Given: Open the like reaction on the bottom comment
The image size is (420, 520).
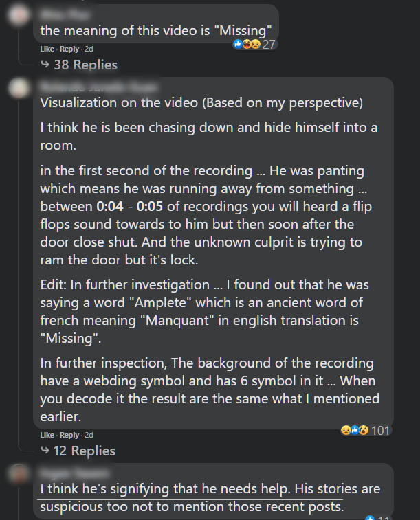Looking at the screenshot, I should coord(370,518).
